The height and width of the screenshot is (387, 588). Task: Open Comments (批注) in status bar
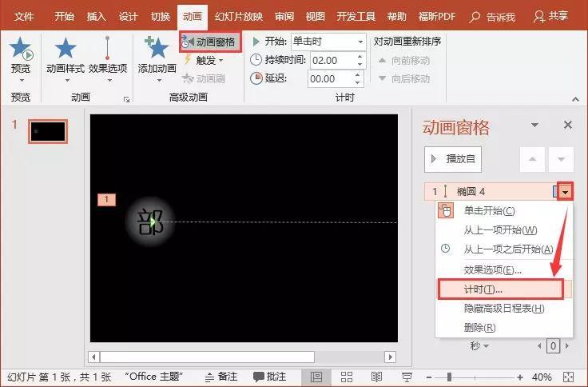[269, 377]
